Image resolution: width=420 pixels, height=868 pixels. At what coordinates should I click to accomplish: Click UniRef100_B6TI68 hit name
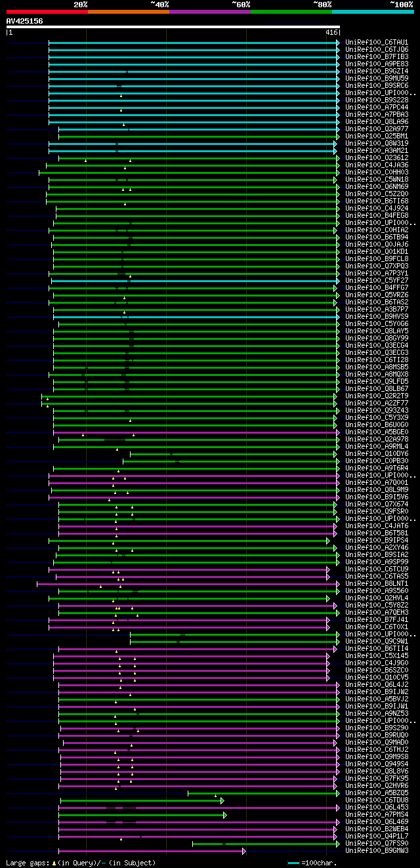pos(377,201)
